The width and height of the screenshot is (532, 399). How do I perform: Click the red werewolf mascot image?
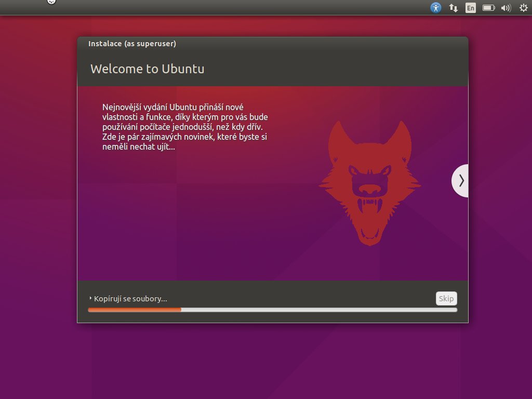pos(370,183)
